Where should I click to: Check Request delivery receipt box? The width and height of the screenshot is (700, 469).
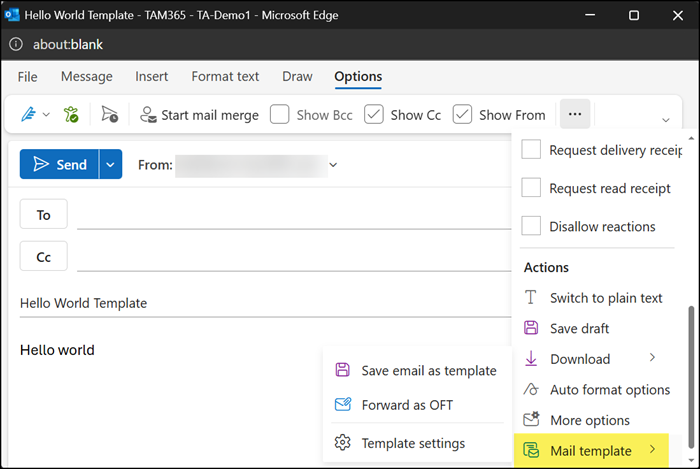[531, 149]
